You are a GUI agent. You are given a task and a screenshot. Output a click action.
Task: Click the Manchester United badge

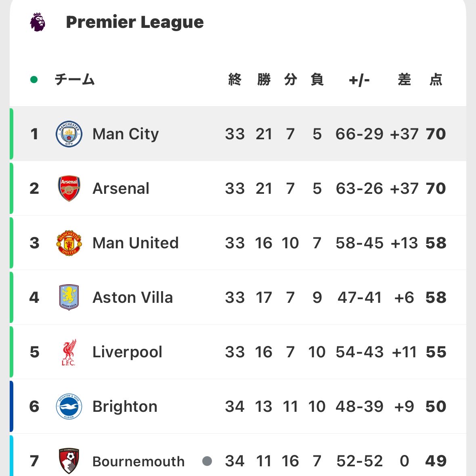click(69, 243)
